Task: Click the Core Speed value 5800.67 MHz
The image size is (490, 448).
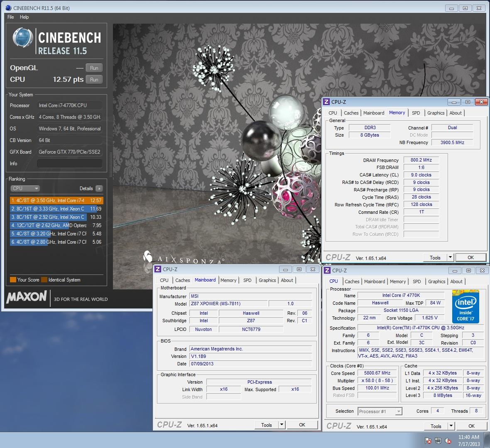Action: (377, 373)
